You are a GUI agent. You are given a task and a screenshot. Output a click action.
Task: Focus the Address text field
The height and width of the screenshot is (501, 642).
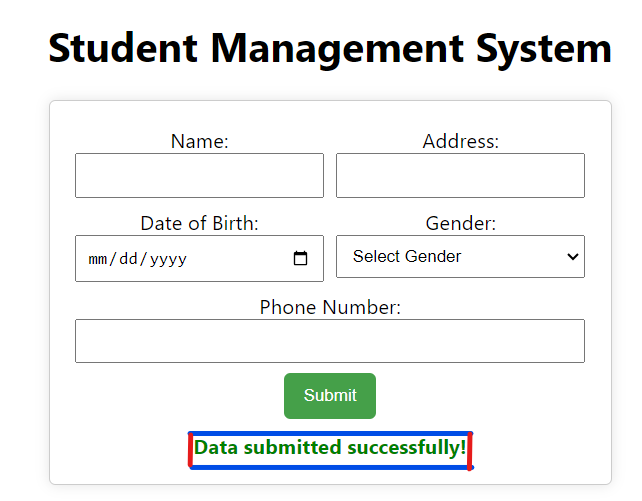click(460, 176)
